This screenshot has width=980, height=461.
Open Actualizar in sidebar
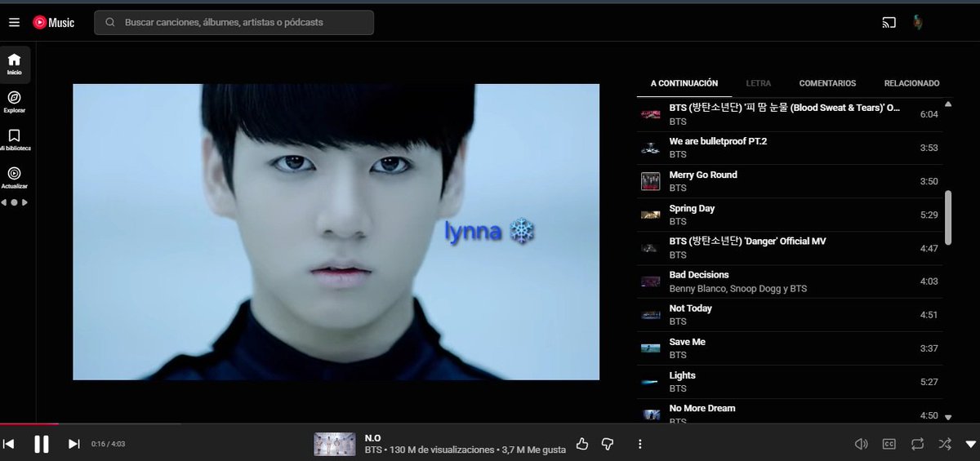pos(15,177)
